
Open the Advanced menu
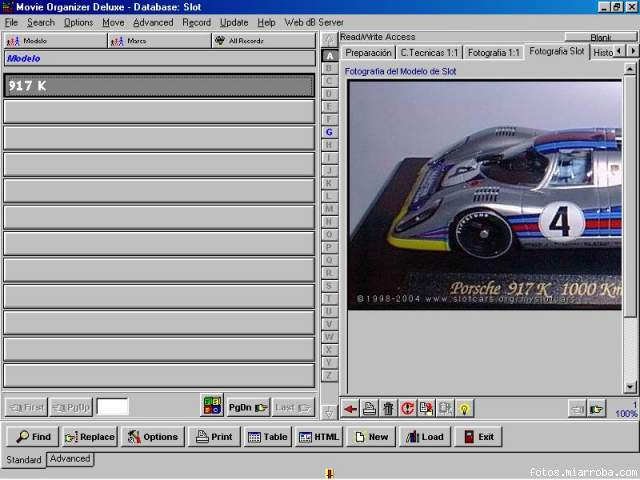pyautogui.click(x=153, y=22)
